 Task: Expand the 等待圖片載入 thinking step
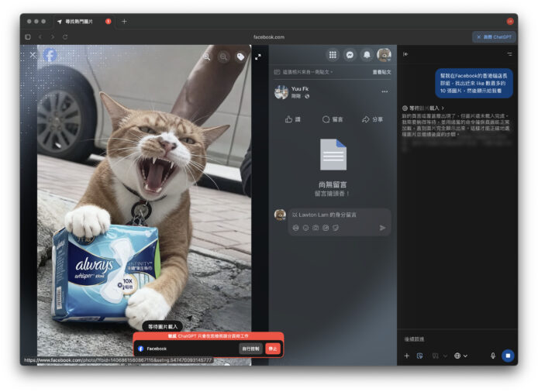423,108
